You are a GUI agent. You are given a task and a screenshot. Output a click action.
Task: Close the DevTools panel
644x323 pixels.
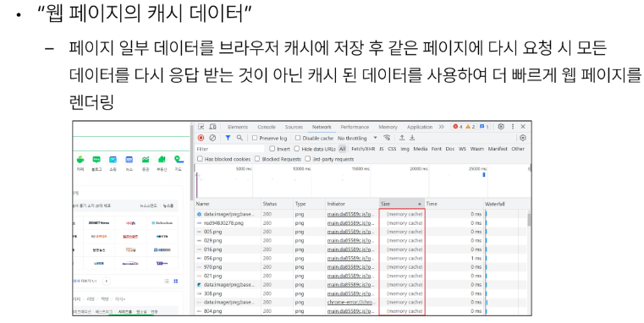click(x=523, y=127)
